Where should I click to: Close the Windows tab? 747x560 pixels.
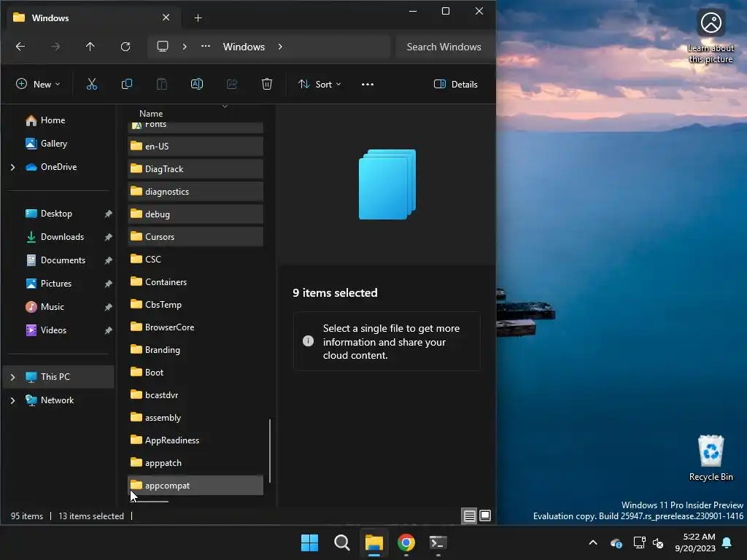(x=166, y=17)
